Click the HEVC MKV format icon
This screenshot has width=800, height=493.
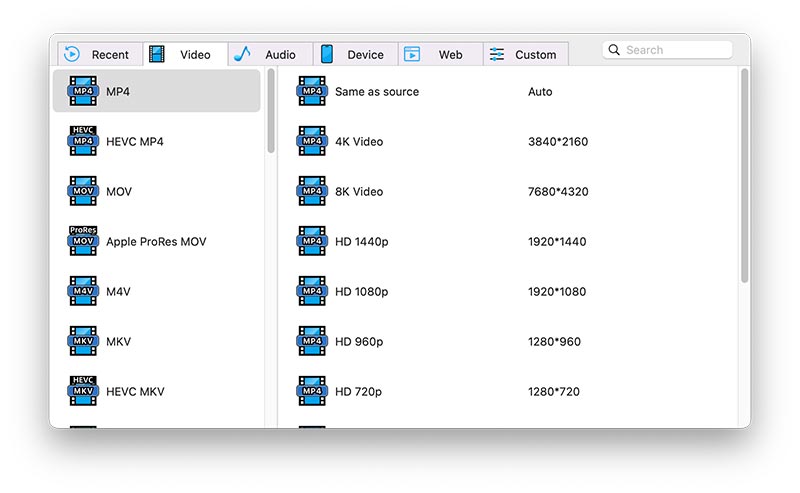83,390
